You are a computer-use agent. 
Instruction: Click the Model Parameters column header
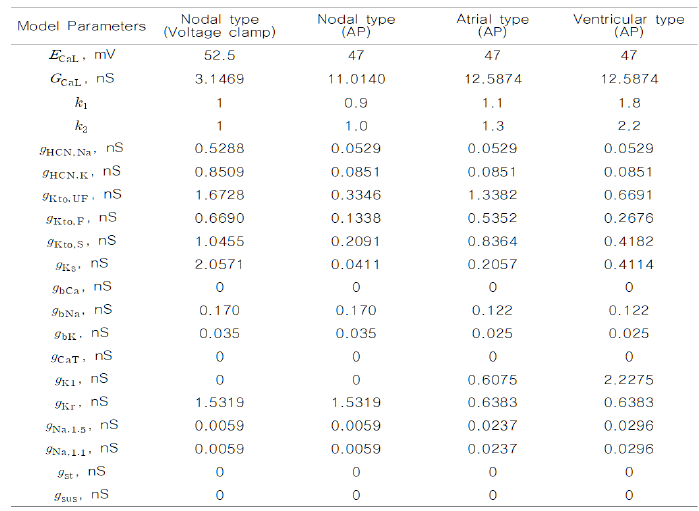[82, 25]
